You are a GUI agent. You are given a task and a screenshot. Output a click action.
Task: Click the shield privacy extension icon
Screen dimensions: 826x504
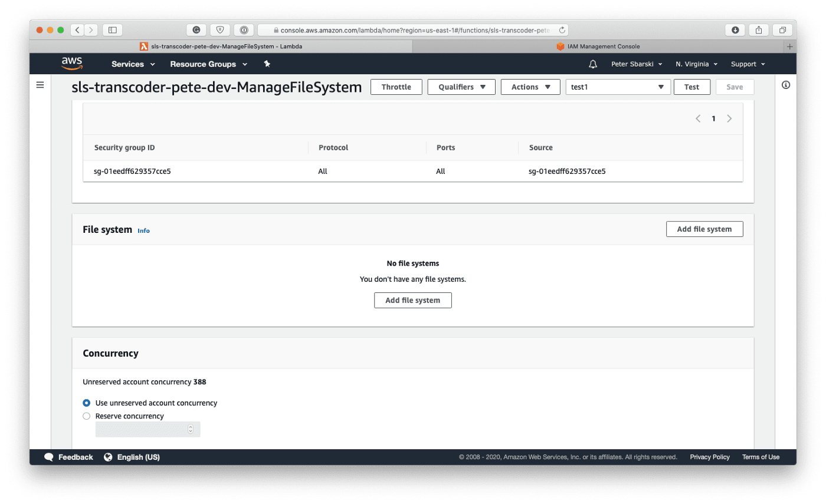220,29
